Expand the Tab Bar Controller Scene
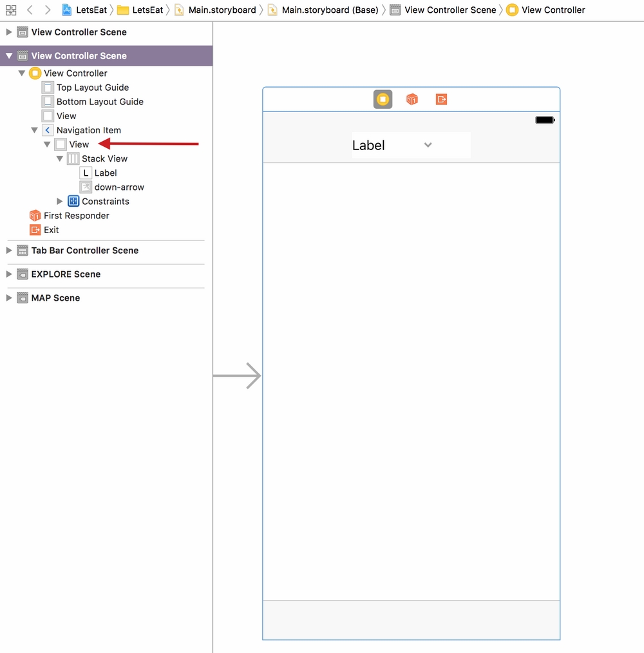This screenshot has width=644, height=653. pos(9,251)
